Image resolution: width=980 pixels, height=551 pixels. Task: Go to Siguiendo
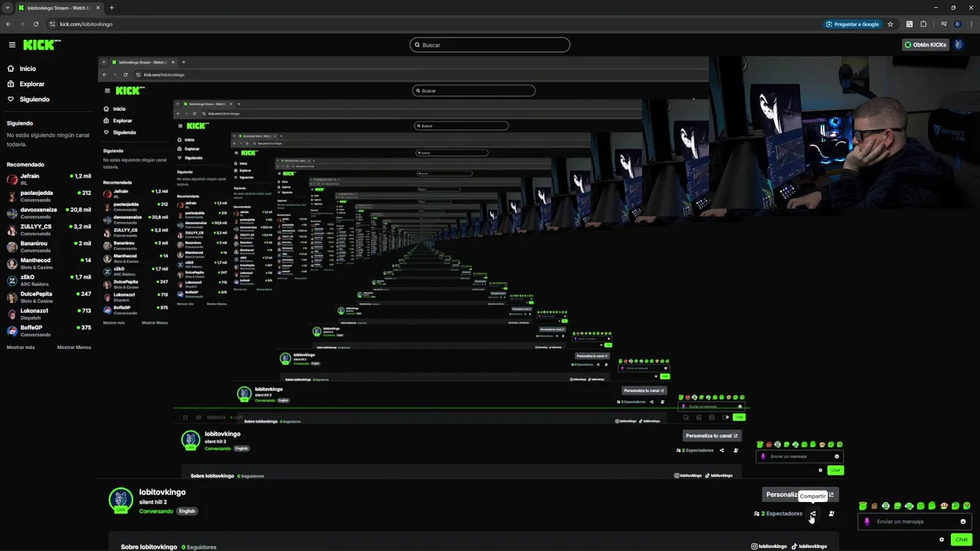(34, 99)
